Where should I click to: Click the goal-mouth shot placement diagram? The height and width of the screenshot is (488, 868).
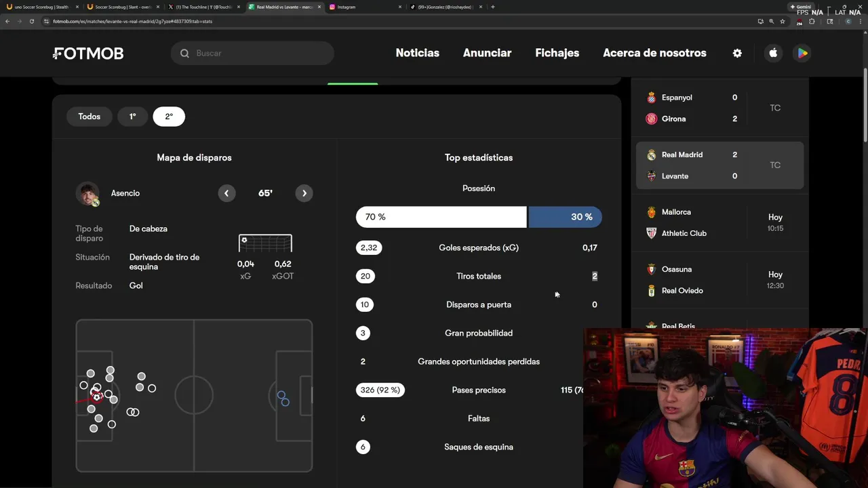pos(265,243)
